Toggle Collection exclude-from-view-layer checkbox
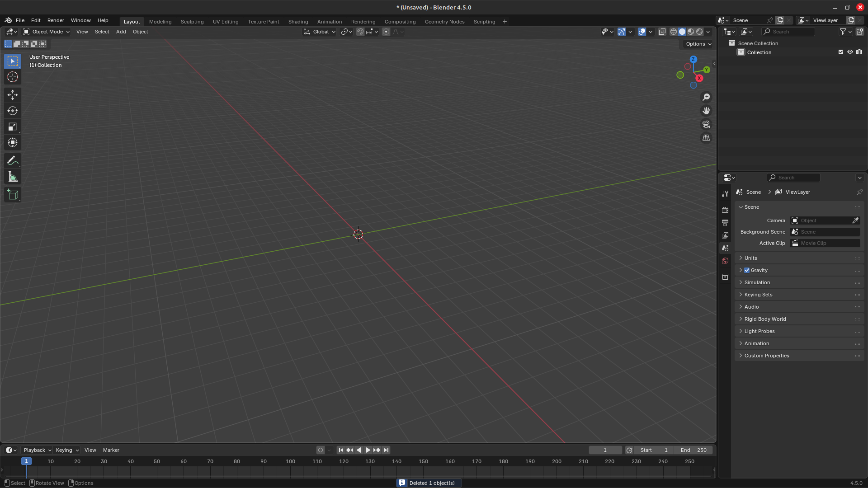The image size is (868, 488). 841,52
